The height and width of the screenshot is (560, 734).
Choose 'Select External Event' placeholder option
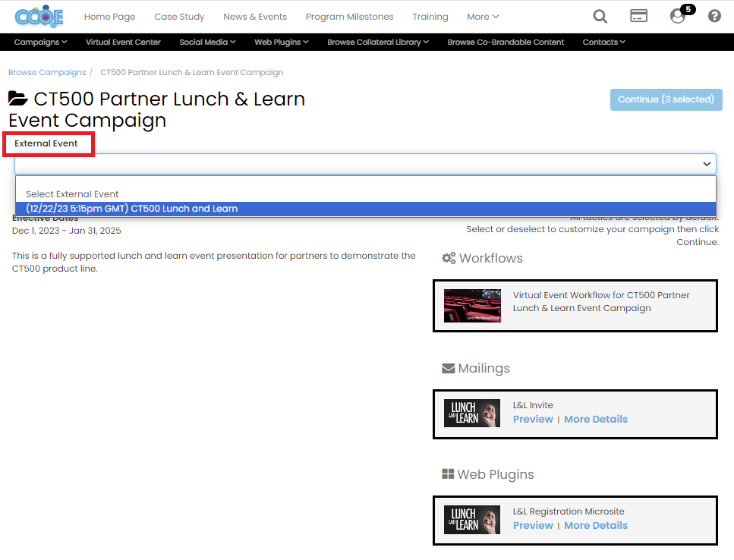coord(365,193)
